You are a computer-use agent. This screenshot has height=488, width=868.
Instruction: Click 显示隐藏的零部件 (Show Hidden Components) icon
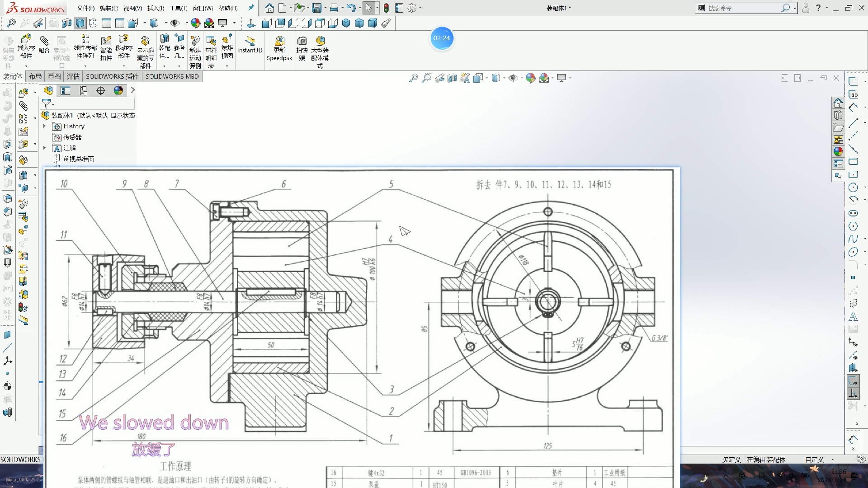point(145,52)
